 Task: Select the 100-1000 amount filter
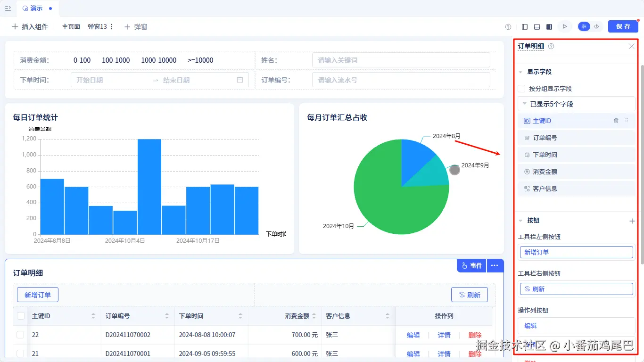[x=116, y=60]
